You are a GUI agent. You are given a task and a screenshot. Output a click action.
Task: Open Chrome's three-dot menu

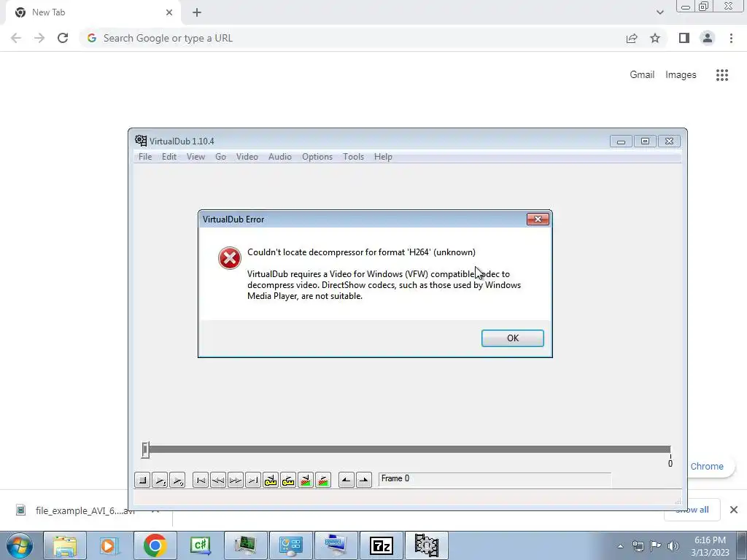coord(731,38)
